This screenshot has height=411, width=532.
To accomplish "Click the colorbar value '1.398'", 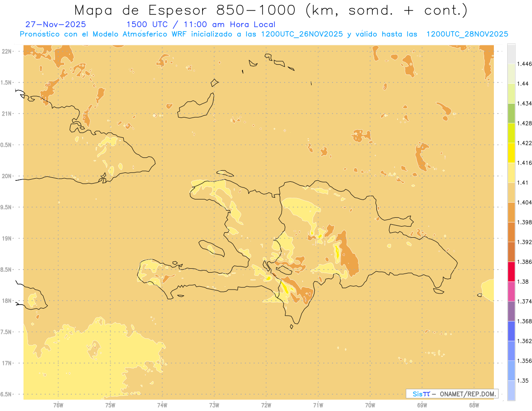I will (x=524, y=222).
